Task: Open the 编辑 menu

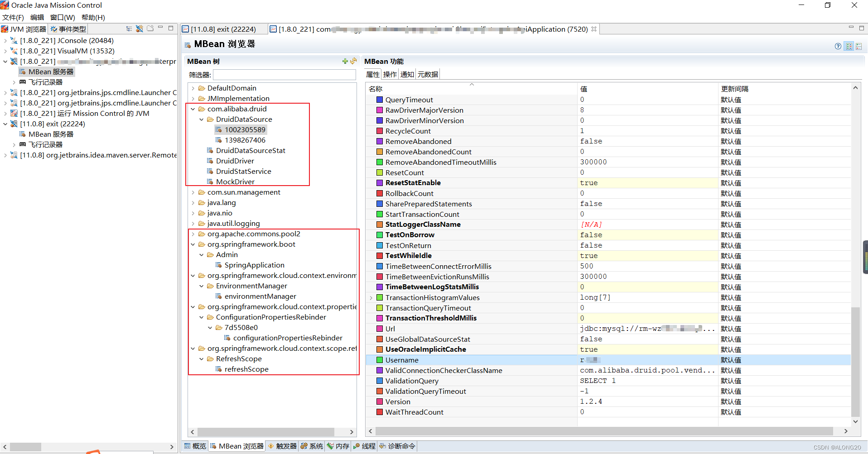Action: (37, 18)
